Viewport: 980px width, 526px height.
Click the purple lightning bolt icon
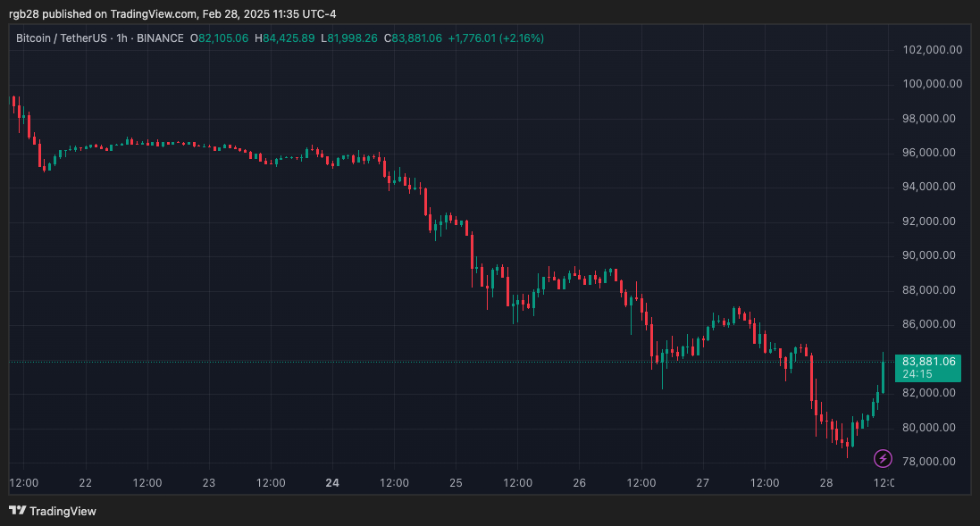tap(883, 459)
